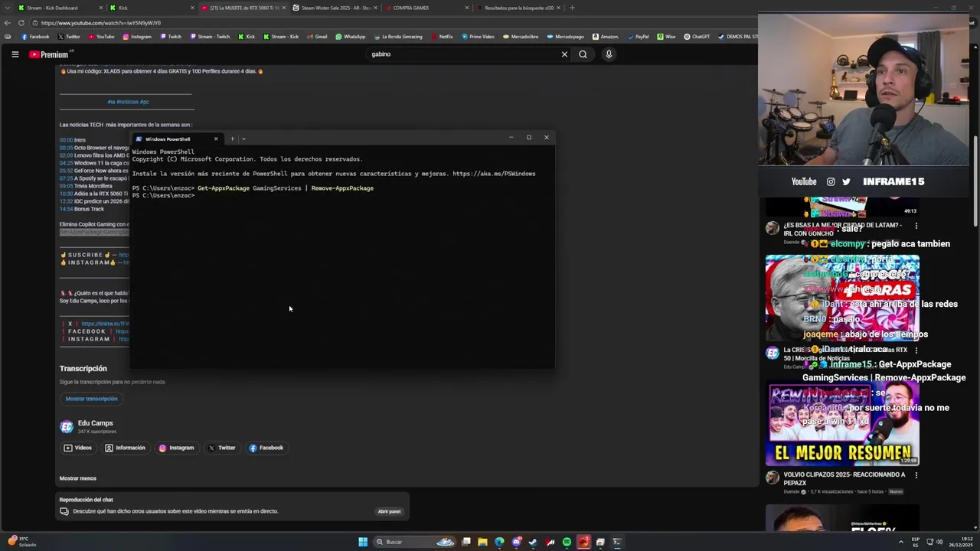This screenshot has width=980, height=551.
Task: Open Task View from the taskbar
Action: pyautogui.click(x=465, y=542)
